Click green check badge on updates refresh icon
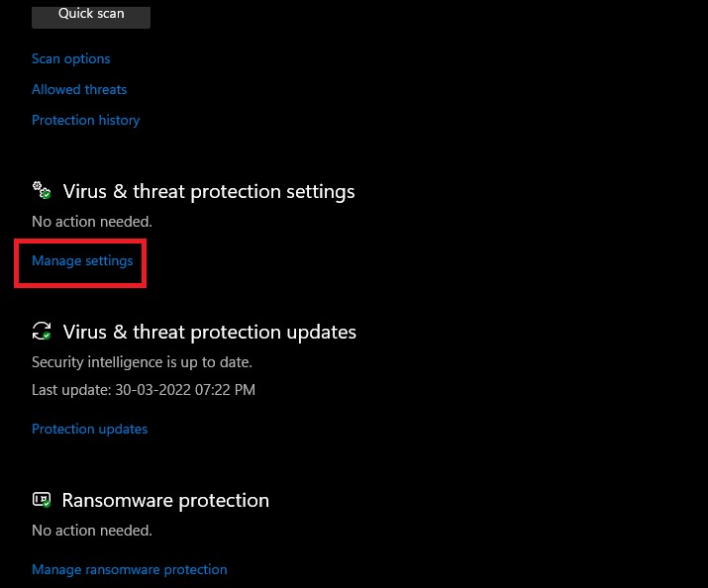708x588 pixels. (x=46, y=336)
